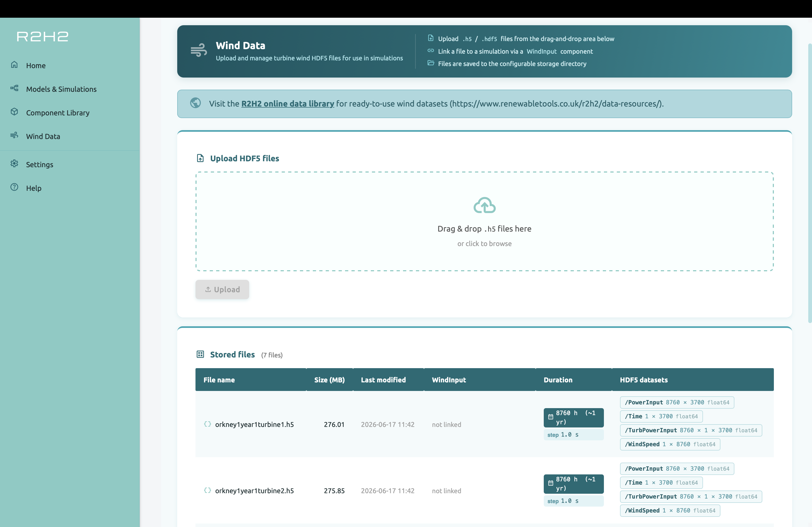Screen dimensions: 812x527
Task: Click the braces icon beside orkney1year1turbine1.h5
Action: pyautogui.click(x=208, y=424)
